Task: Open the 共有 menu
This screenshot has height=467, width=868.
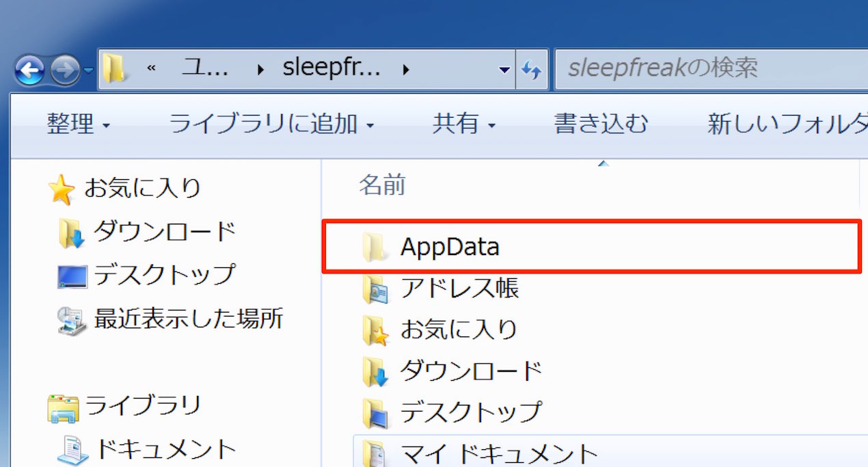Action: coord(463,124)
